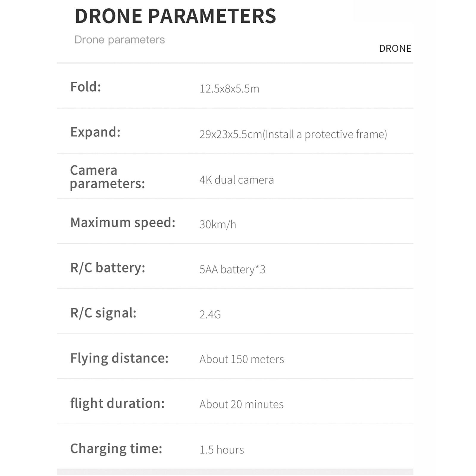The image size is (476, 476).
Task: Click the DRONE PARAMETERS heading
Action: [175, 16]
